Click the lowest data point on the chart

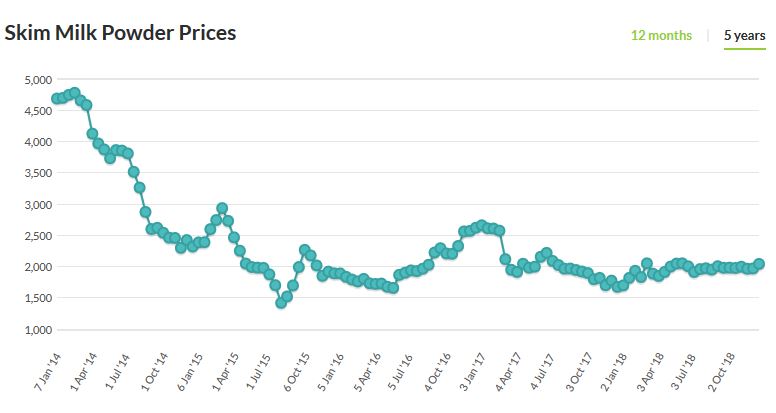281,303
